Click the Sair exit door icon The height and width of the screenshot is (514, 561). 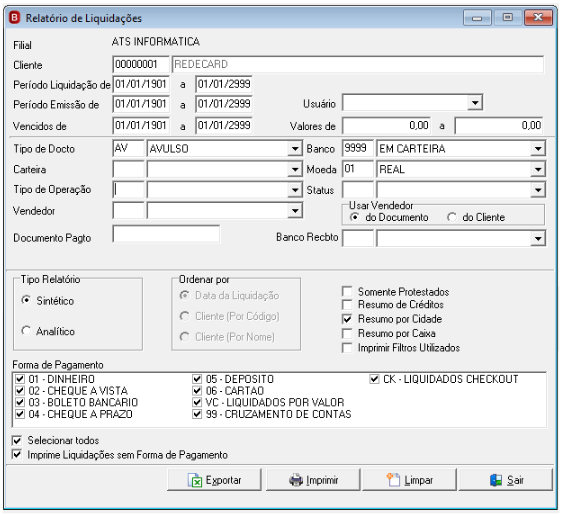point(496,480)
